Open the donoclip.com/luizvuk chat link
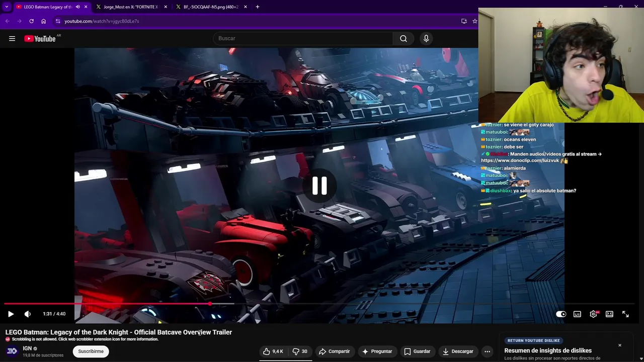The height and width of the screenshot is (362, 644). click(x=521, y=161)
